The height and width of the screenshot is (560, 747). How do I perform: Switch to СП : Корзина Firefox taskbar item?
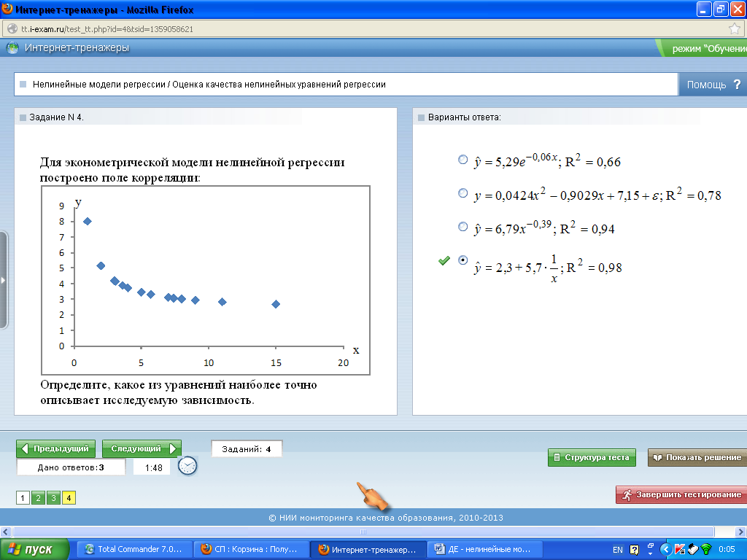point(250,550)
